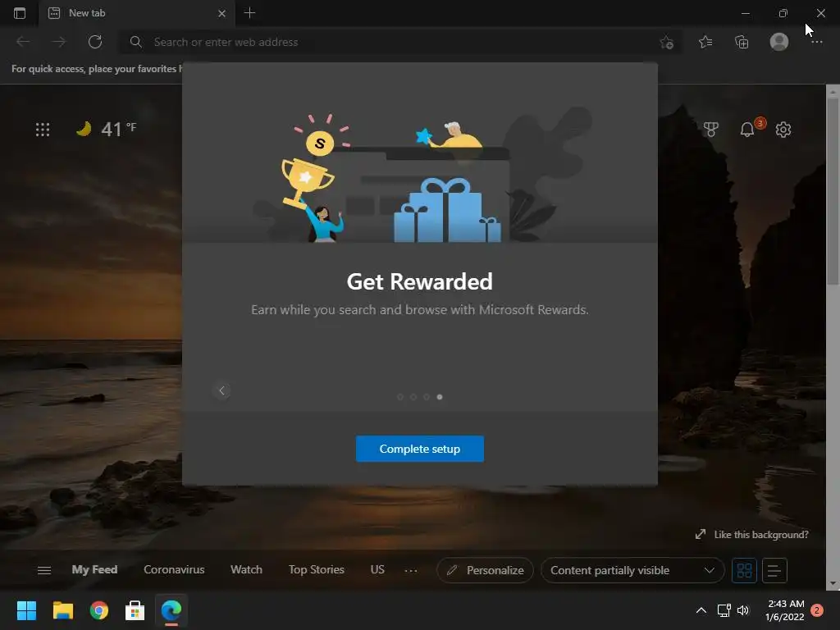Click Like this background link

click(x=752, y=535)
